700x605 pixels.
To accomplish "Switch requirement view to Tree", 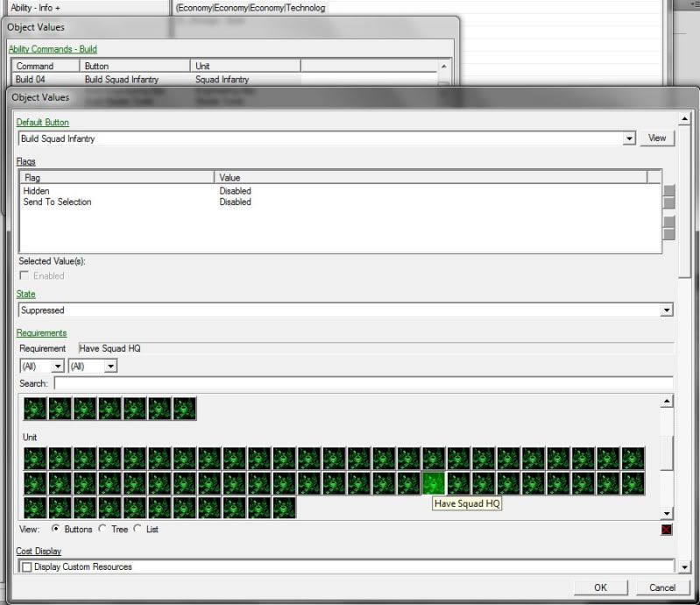I will [103, 529].
